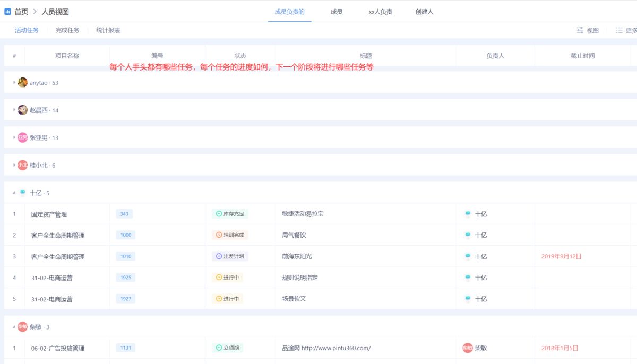637x364 pixels.
Task: Go to 首页 in breadcrumb
Action: pos(21,12)
